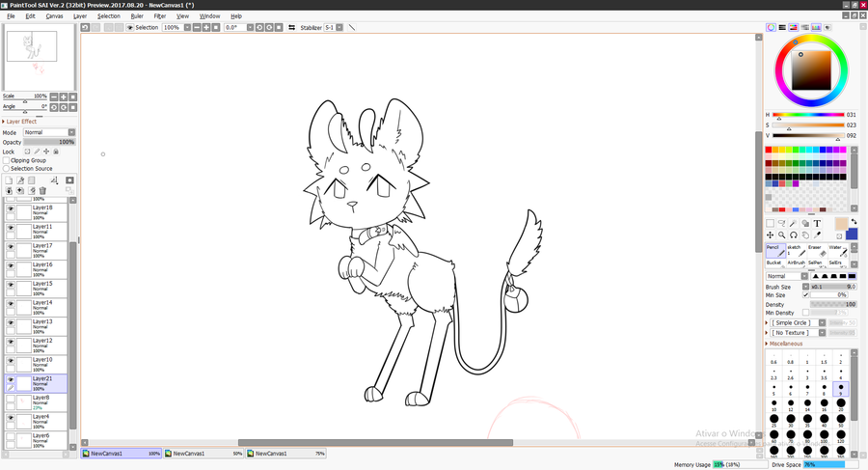Toggle visibility of Layer13
Viewport: 868px width, 470px height.
[x=11, y=322]
